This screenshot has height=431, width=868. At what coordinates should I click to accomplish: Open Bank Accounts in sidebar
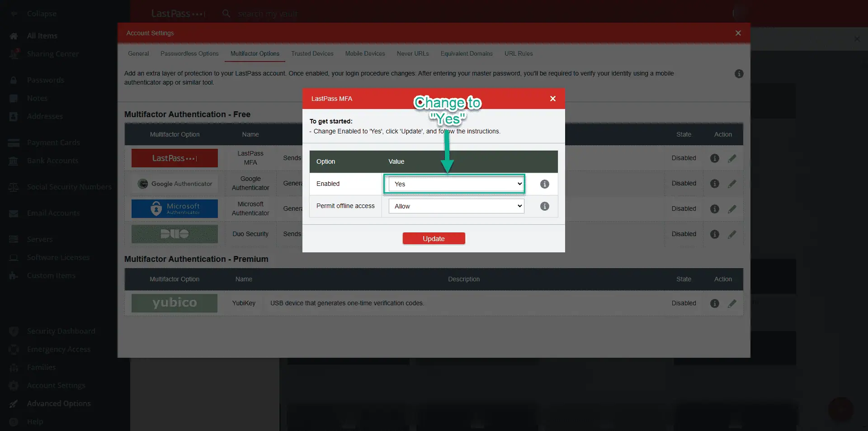click(53, 161)
